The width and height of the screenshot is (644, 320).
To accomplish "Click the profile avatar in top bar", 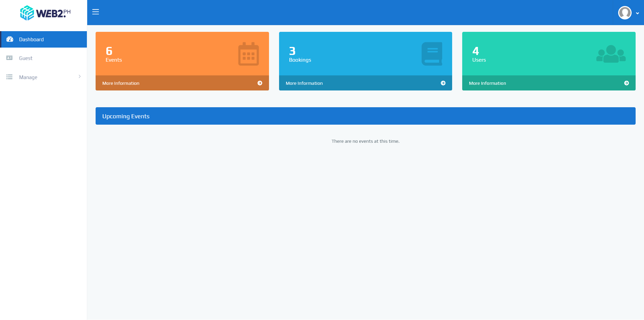I will click(625, 13).
